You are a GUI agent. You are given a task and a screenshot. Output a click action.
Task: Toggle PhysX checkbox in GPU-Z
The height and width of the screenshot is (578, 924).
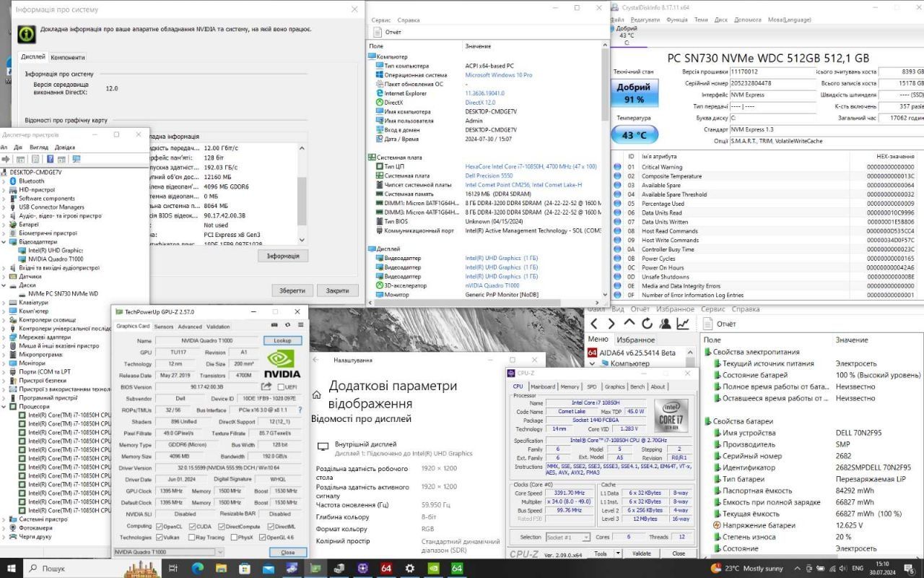pos(233,537)
